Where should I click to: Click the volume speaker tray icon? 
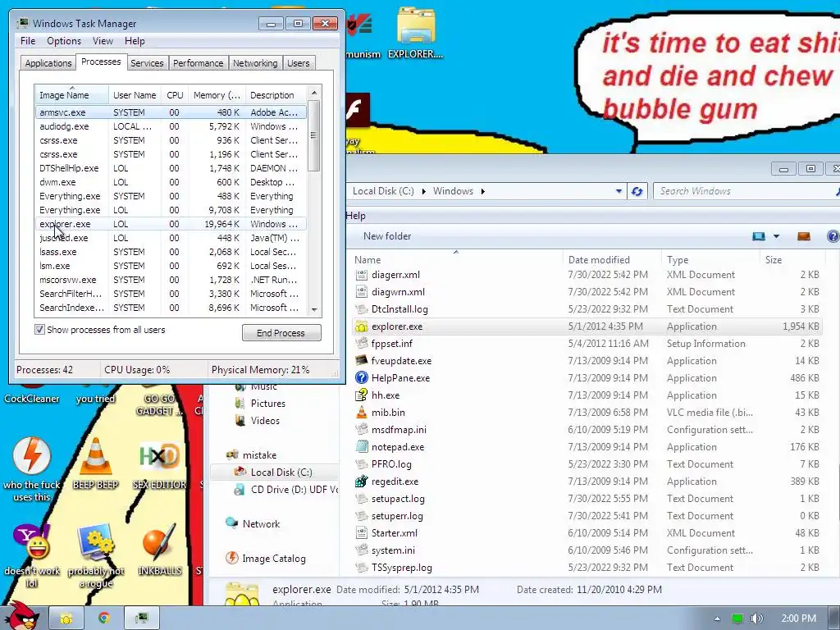click(756, 619)
